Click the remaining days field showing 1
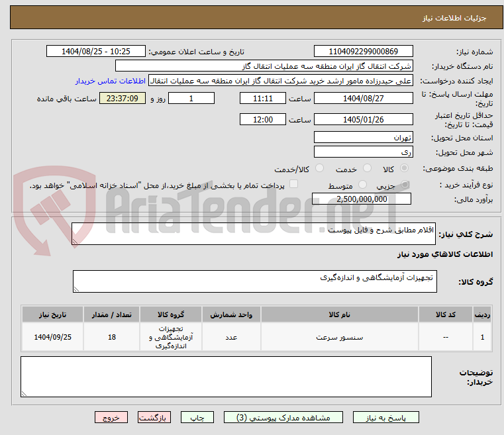 tap(191, 98)
